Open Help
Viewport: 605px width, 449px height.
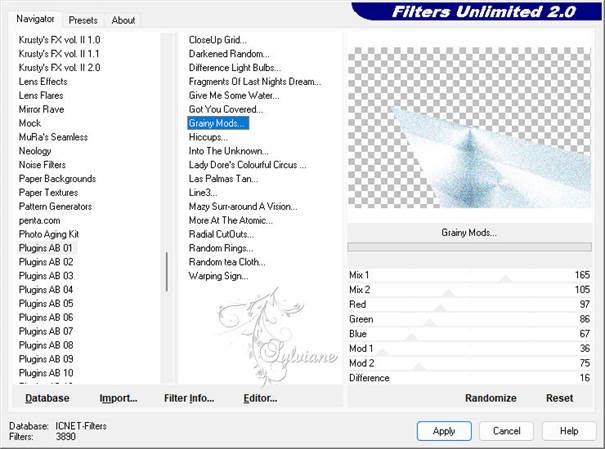click(569, 431)
